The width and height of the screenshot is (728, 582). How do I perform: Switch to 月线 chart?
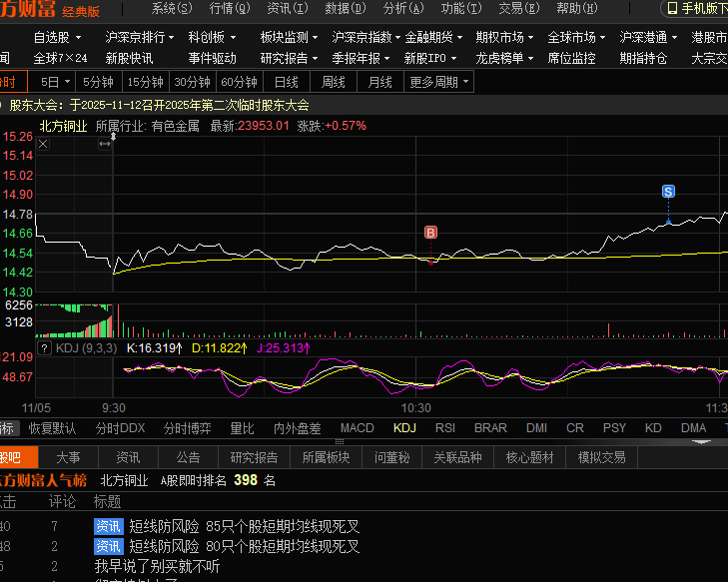(380, 82)
